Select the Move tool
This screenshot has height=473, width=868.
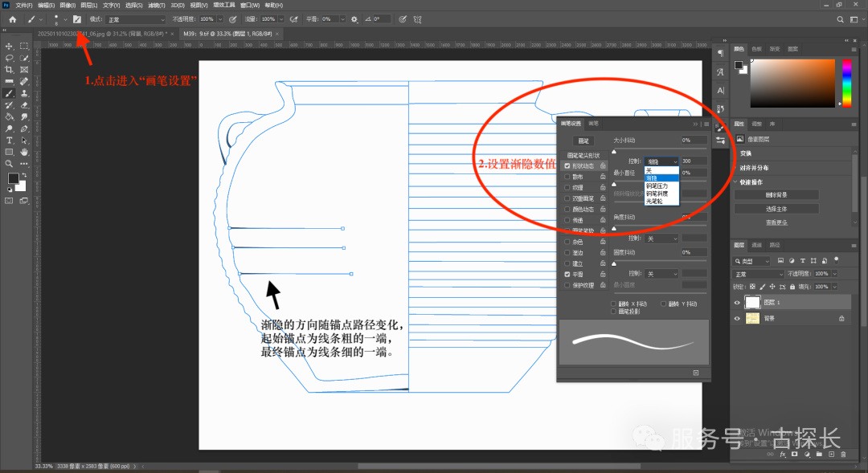(x=9, y=46)
